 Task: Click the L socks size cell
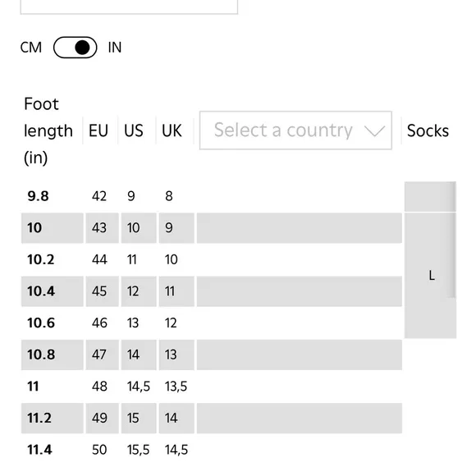[431, 276]
